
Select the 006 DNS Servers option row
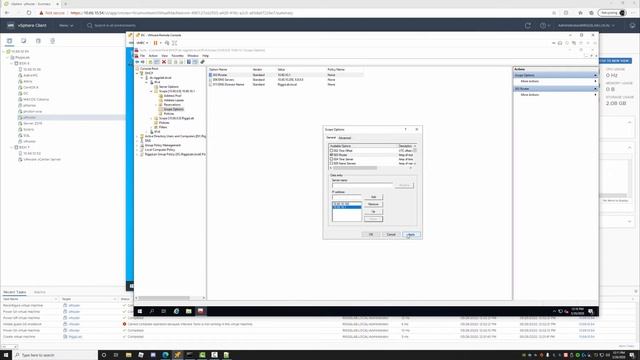coord(286,80)
